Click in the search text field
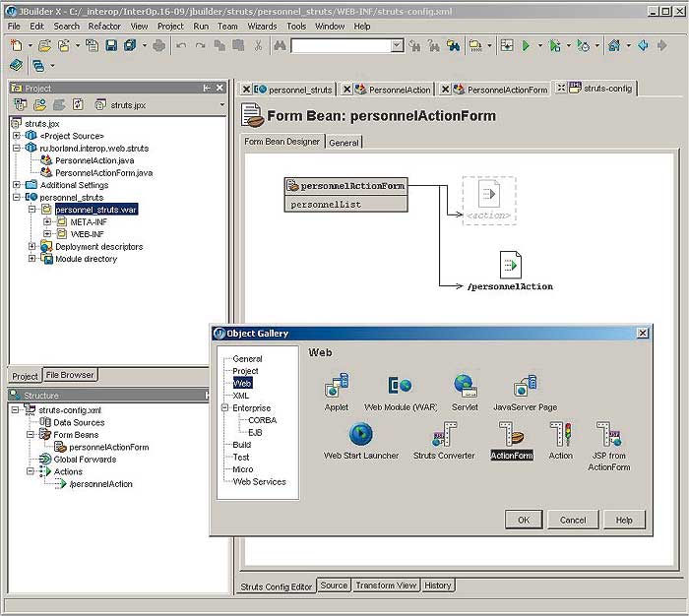Viewport: 689px width, 616px height. (342, 45)
